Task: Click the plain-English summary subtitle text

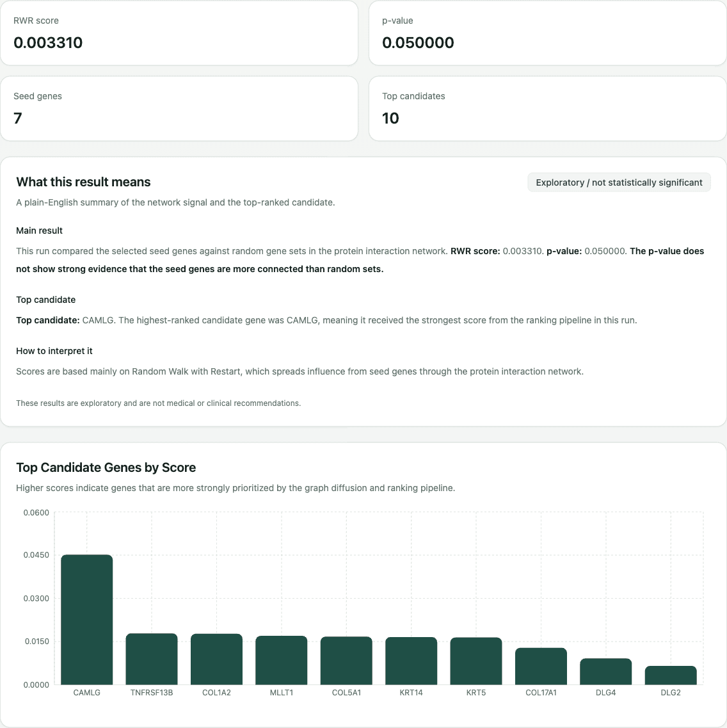Action: [x=175, y=202]
